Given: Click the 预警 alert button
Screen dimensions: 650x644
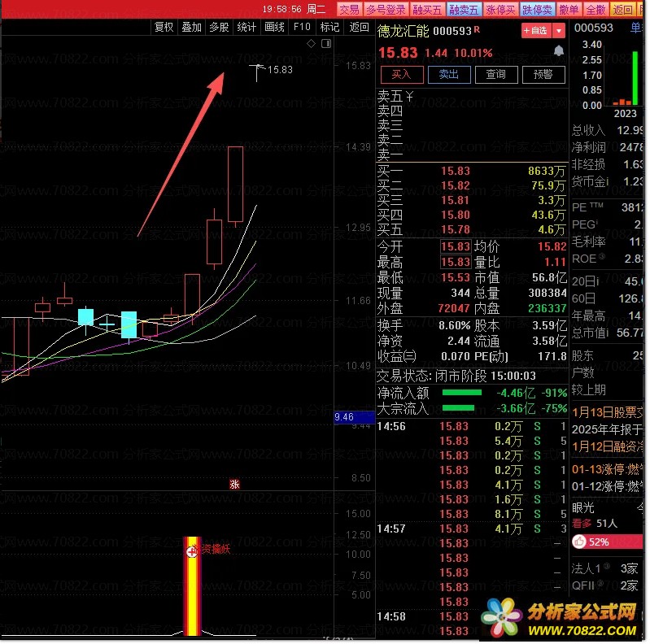Looking at the screenshot, I should coord(543,75).
